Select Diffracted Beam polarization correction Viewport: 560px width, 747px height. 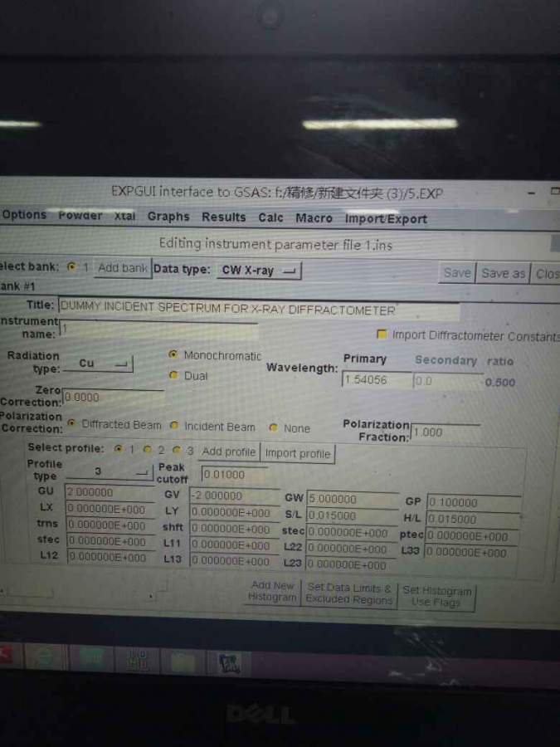point(71,423)
